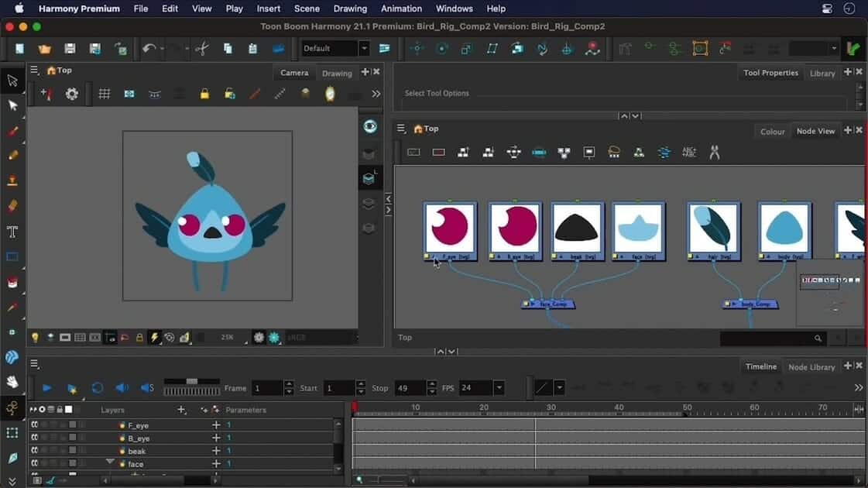Image resolution: width=868 pixels, height=488 pixels.
Task: Toggle visibility of the F_eye layer
Action: 35,425
